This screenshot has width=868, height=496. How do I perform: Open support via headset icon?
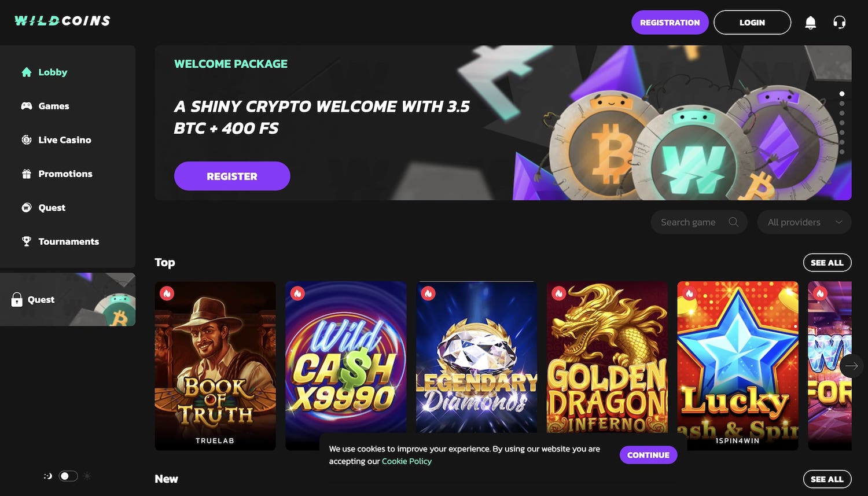(x=839, y=23)
